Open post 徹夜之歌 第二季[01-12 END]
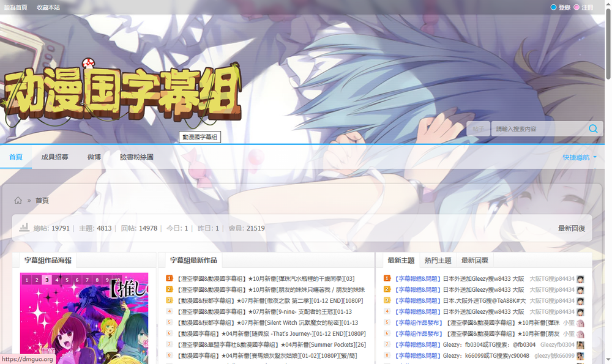Viewport: 612px width, 364px height. pyautogui.click(x=270, y=301)
